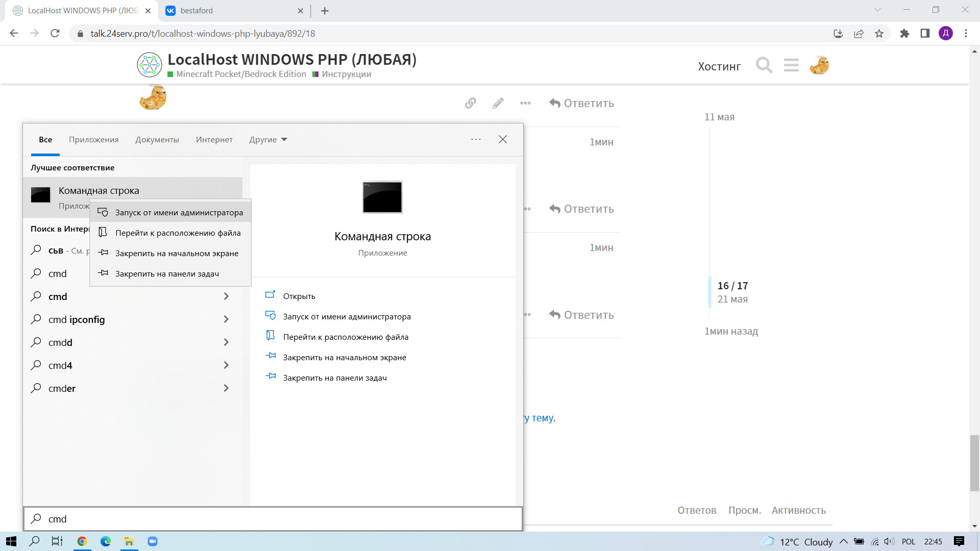Select Закрепить на панели задач in context menu
Screen dimensions: 980x551
[167, 274]
